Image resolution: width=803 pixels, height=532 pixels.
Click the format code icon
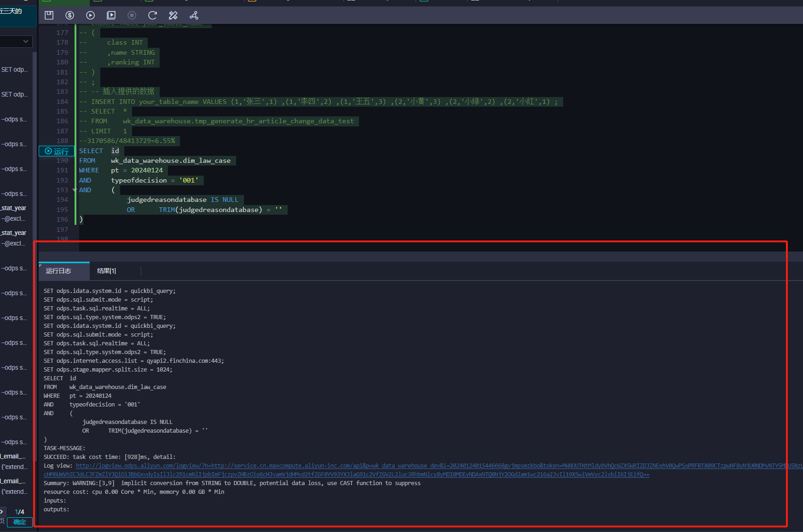coord(173,15)
